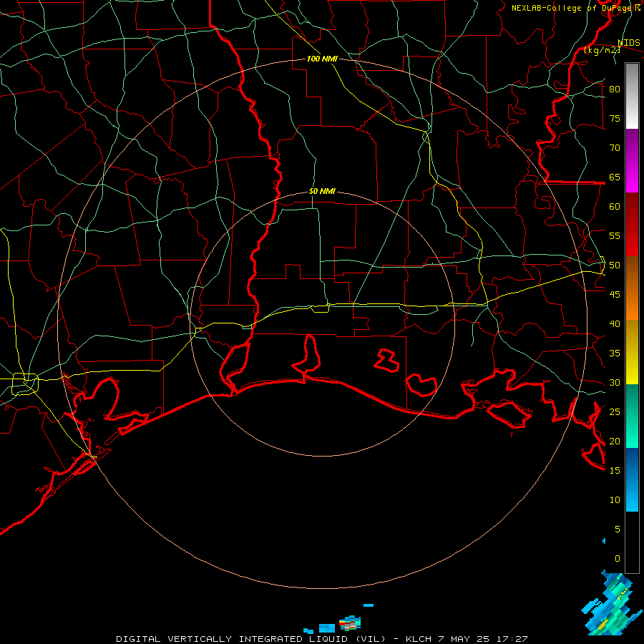Screen dimensions: 644x644
Task: Click the 40 value on the scale
Action: click(x=615, y=324)
